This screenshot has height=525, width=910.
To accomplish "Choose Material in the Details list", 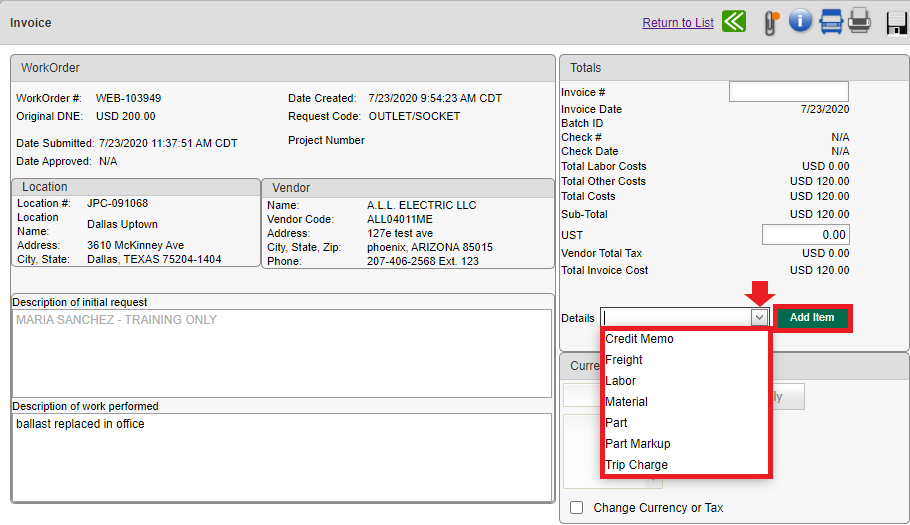I will pyautogui.click(x=626, y=401).
